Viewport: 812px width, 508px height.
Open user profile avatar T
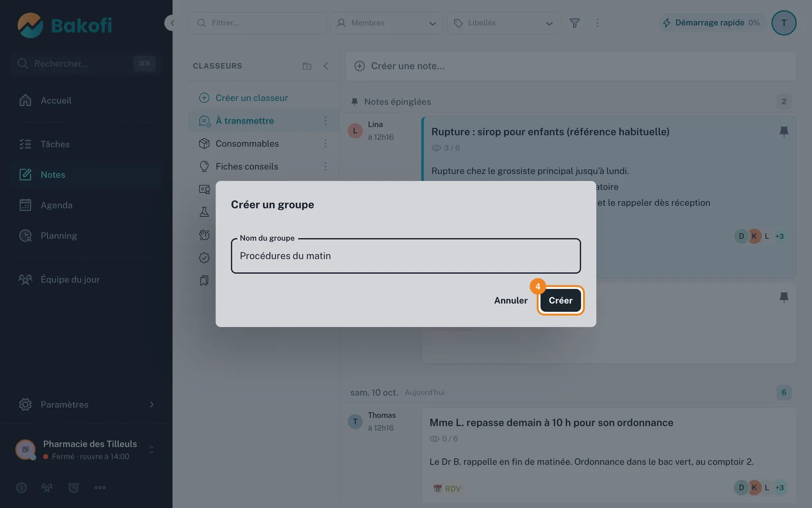pos(784,23)
